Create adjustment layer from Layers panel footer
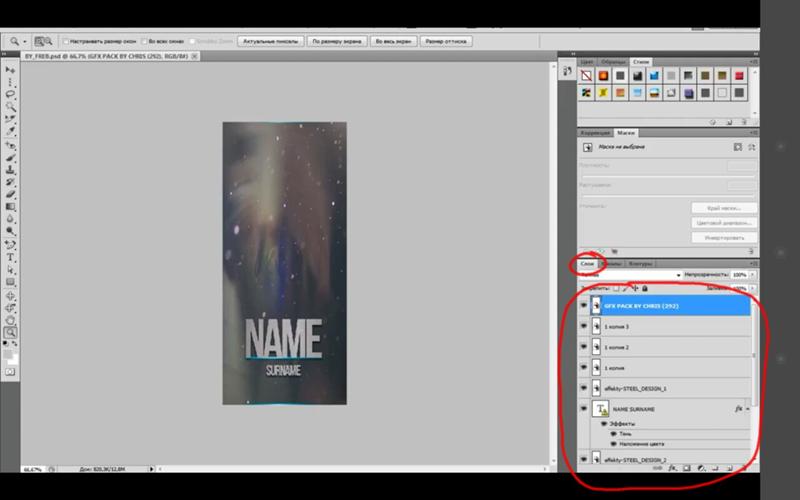 coord(701,468)
